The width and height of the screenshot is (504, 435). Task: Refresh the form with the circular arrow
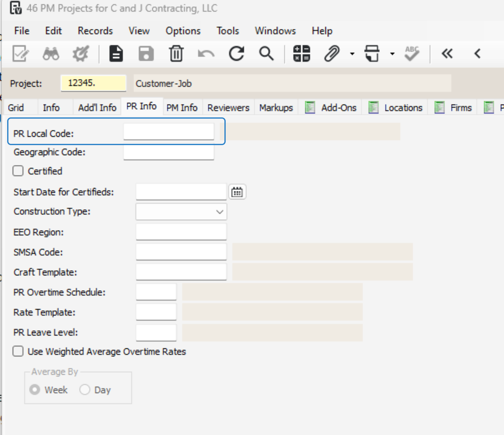point(236,54)
